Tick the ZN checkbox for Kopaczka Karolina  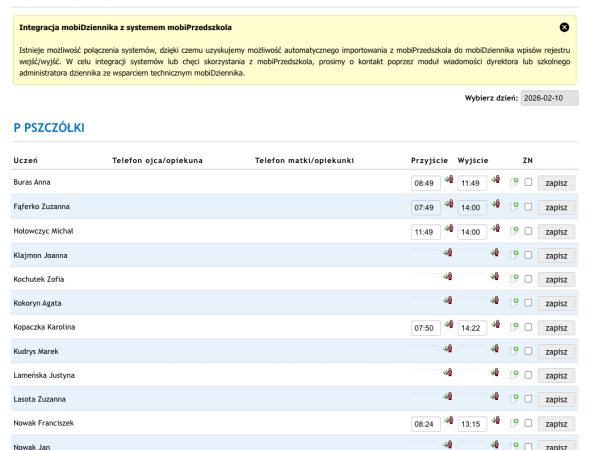click(x=528, y=327)
